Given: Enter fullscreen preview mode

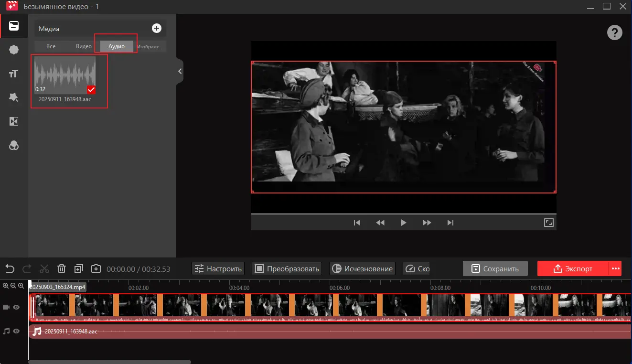Looking at the screenshot, I should 548,223.
